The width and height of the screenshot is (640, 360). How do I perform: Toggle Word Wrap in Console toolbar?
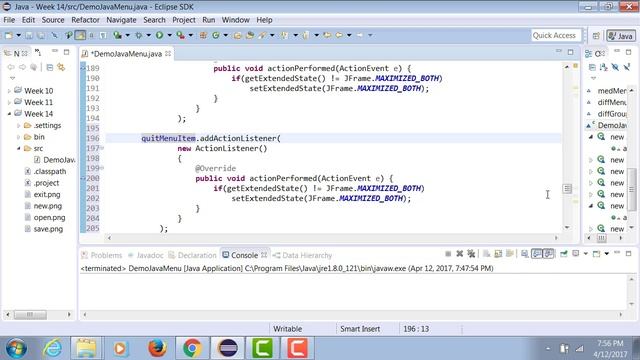510,254
